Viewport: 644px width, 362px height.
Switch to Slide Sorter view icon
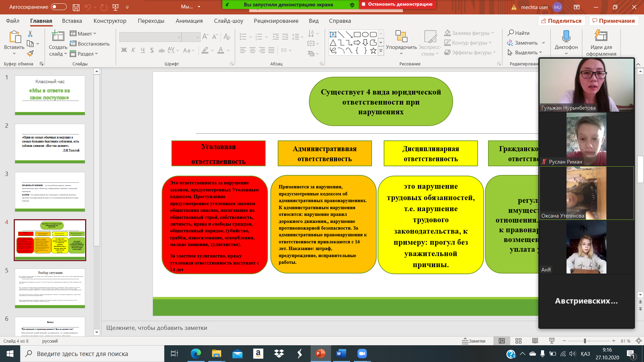pyautogui.click(x=519, y=341)
